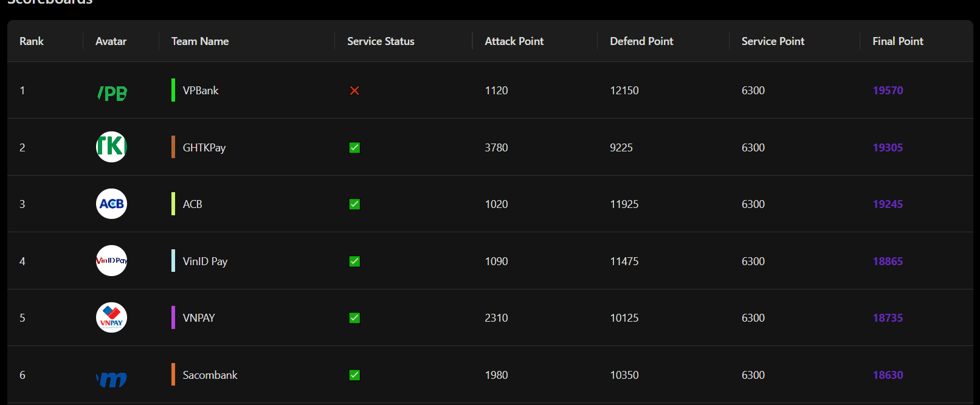The image size is (980, 405).
Task: Click the Service Status column header
Action: tap(381, 41)
